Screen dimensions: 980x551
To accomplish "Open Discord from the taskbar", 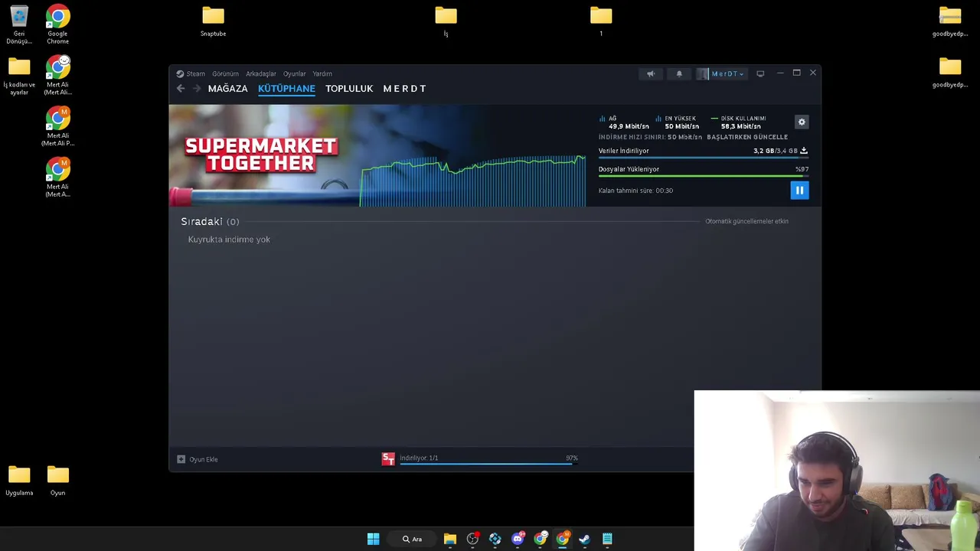I will [518, 539].
